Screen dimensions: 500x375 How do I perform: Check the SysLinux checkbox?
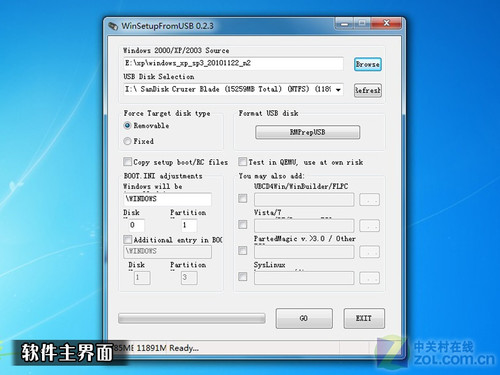coord(243,277)
